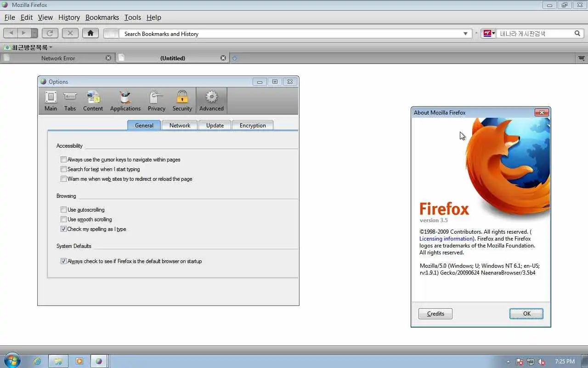
Task: Click the Firefox taskbar button
Action: [99, 361]
